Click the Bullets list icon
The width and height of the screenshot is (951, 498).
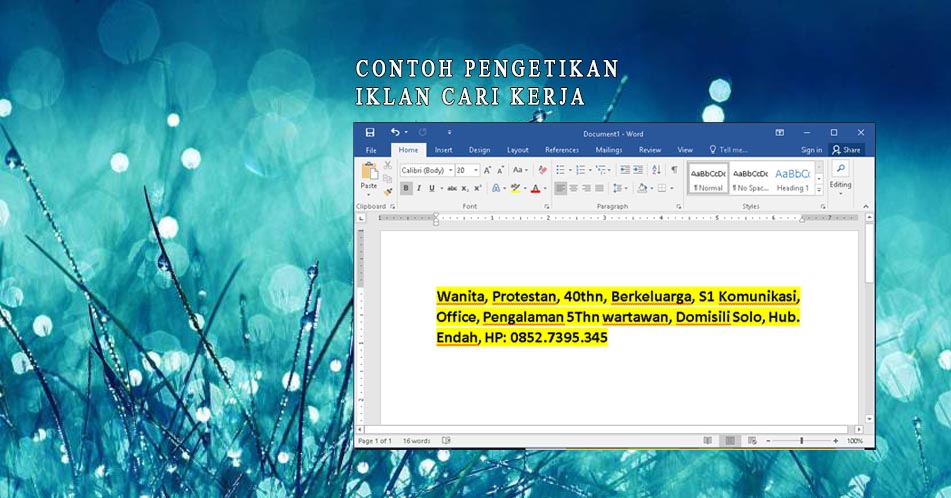tap(560, 170)
